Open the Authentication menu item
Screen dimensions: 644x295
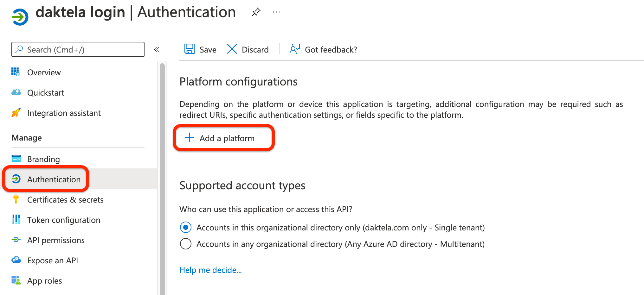pos(54,179)
